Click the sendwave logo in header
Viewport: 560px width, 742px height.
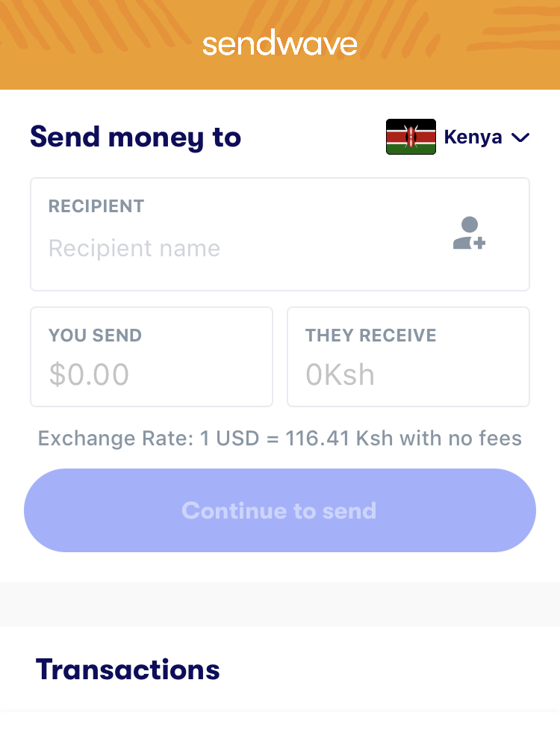pyautogui.click(x=279, y=45)
